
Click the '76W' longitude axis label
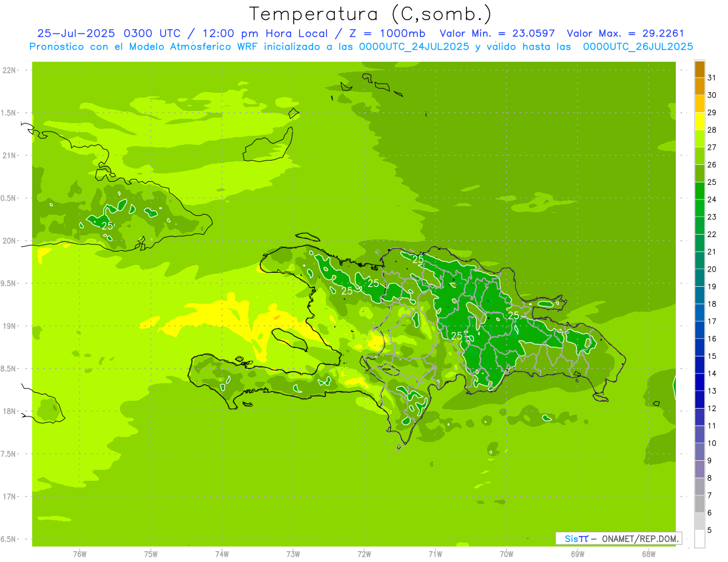pyautogui.click(x=79, y=554)
